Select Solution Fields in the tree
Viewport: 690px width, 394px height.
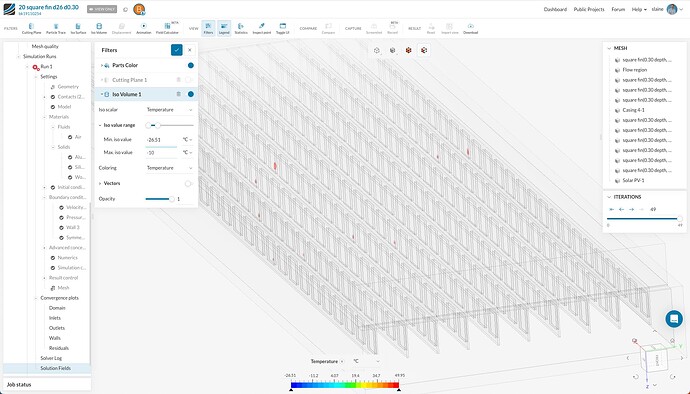coord(55,368)
